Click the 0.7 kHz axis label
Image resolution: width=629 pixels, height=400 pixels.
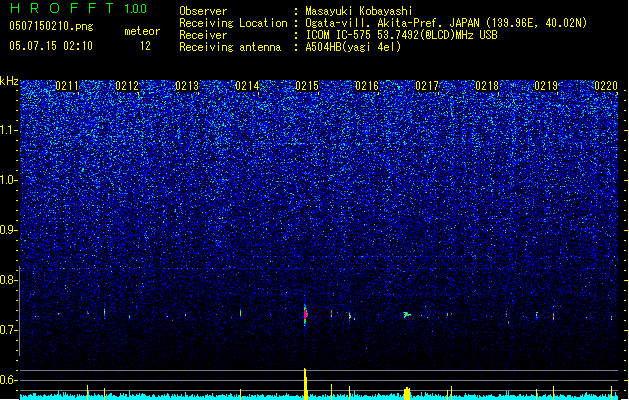(x=9, y=330)
